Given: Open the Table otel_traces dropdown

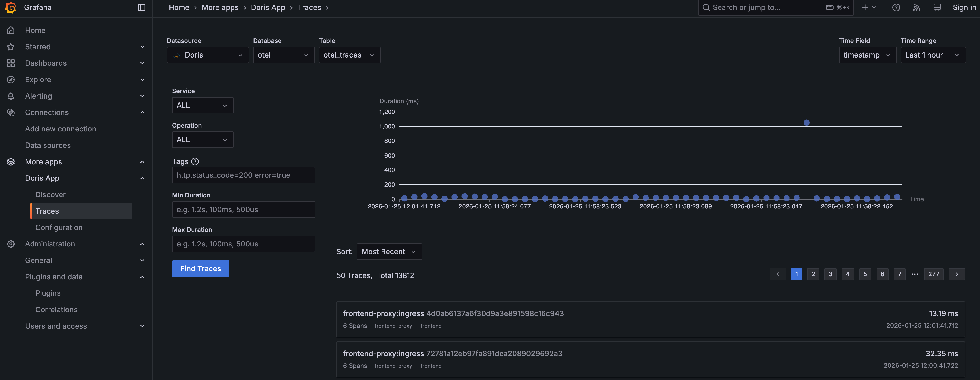Looking at the screenshot, I should [349, 55].
